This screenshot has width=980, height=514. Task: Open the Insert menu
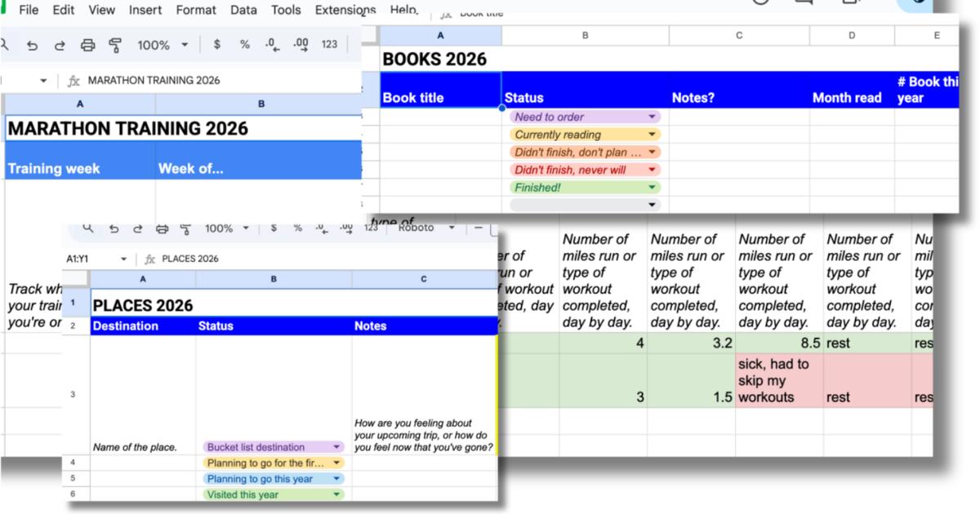[x=145, y=11]
